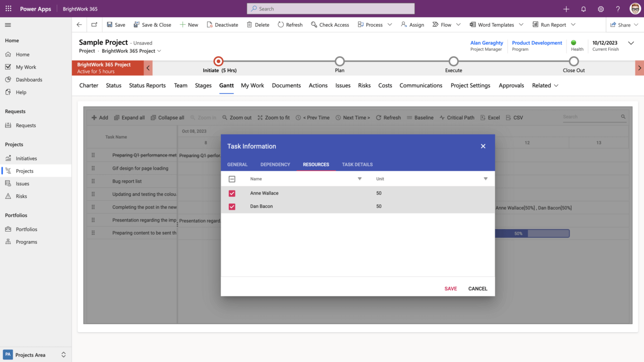Toggle the select-all checkbox in the resource list

pyautogui.click(x=232, y=179)
